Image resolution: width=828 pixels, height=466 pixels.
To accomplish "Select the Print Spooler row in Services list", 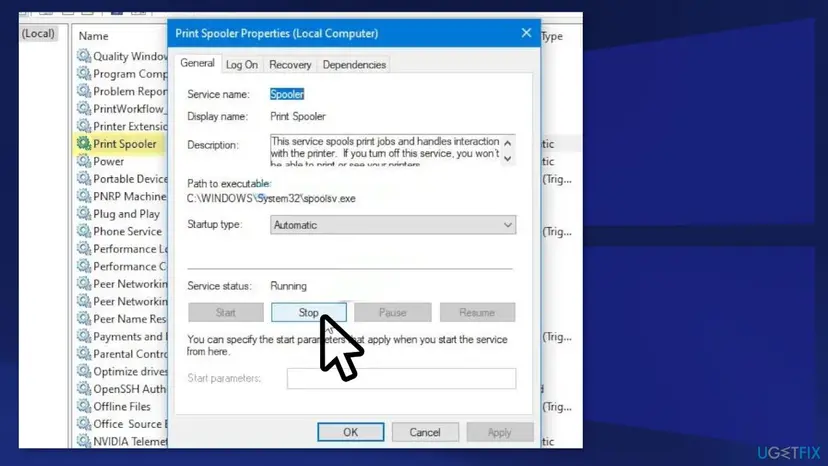I will (x=120, y=143).
